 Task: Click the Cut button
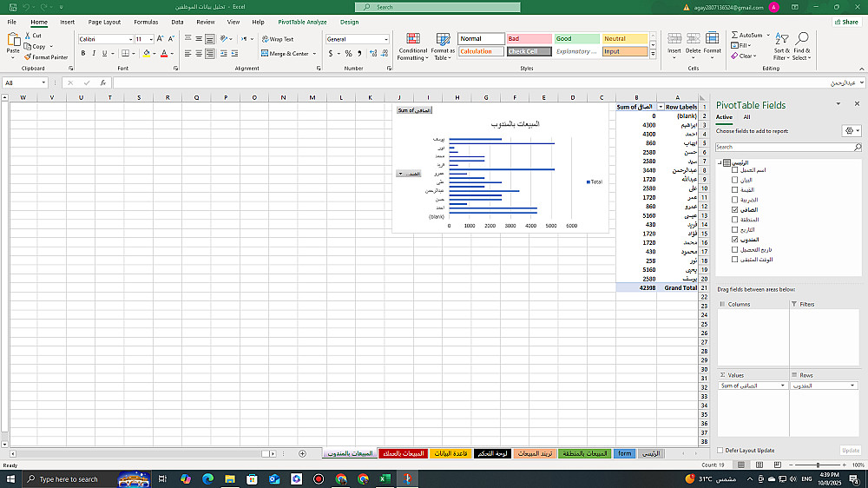pos(33,36)
